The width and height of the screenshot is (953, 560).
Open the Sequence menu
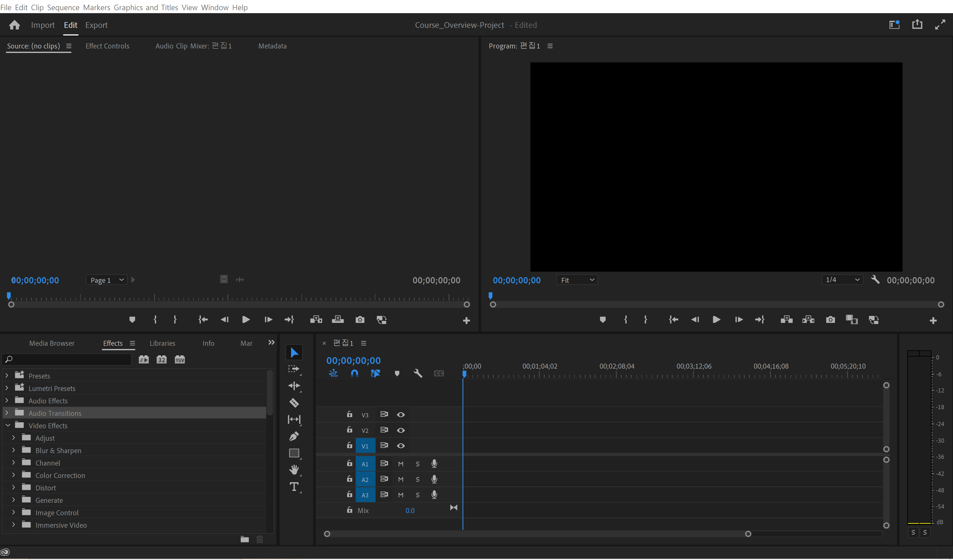[x=63, y=7]
